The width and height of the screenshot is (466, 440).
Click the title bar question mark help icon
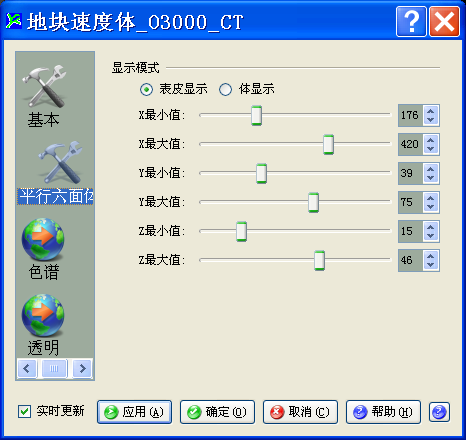click(411, 21)
